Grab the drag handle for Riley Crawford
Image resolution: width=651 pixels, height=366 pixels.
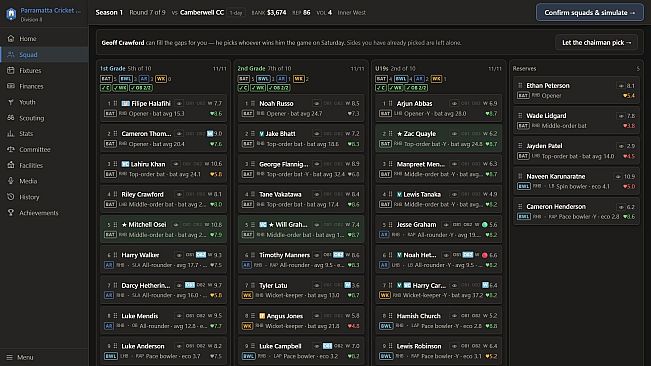(115, 194)
